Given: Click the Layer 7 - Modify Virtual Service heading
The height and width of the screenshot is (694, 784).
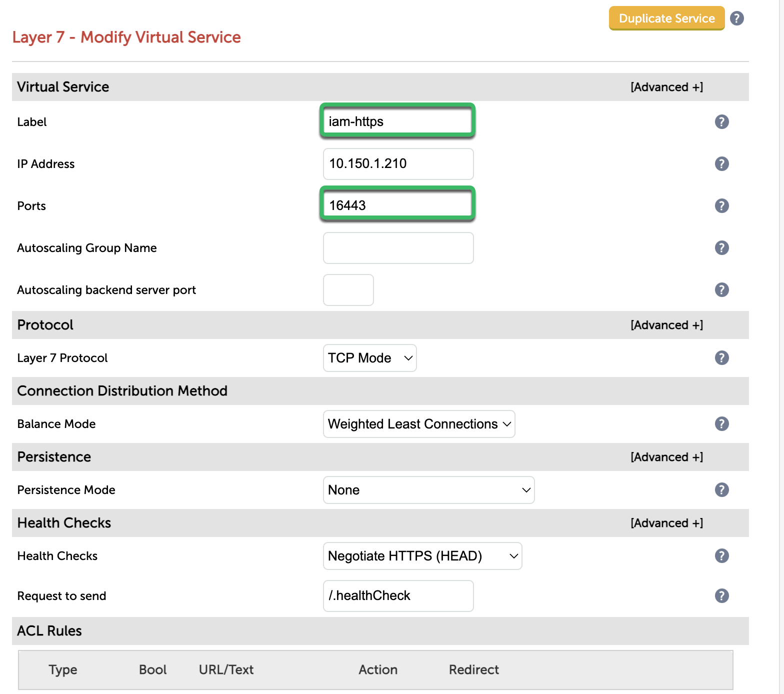Looking at the screenshot, I should click(x=126, y=37).
